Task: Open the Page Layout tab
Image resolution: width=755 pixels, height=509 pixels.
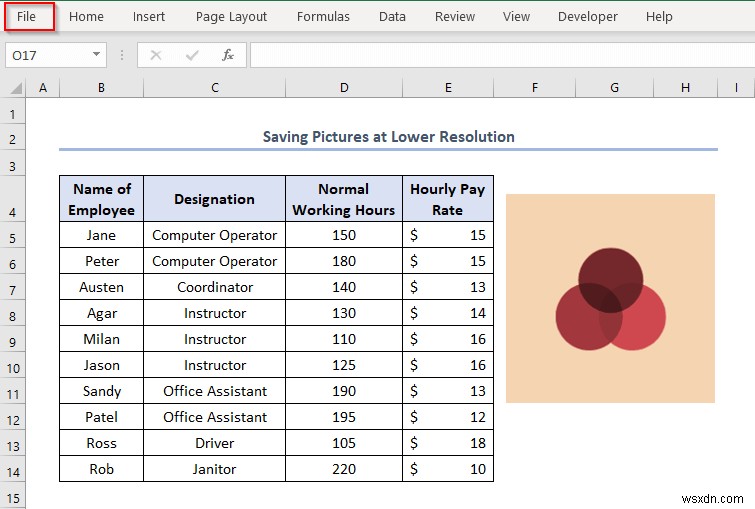Action: click(x=231, y=16)
